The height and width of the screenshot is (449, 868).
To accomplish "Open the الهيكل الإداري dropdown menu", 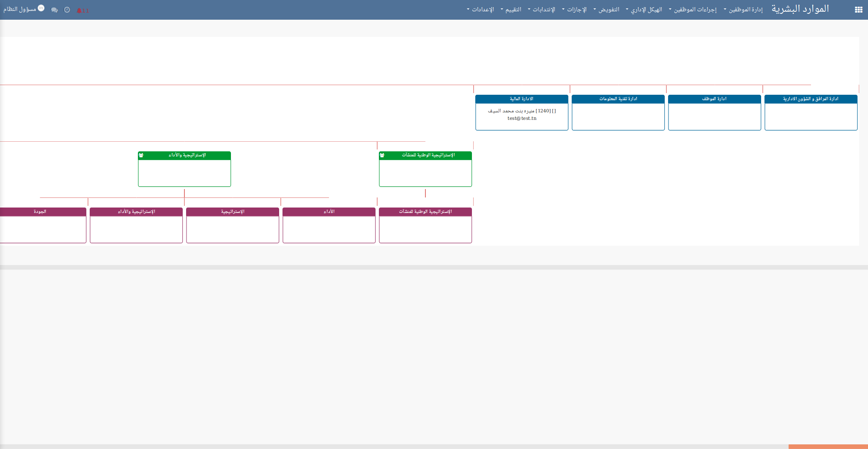I will click(x=644, y=10).
